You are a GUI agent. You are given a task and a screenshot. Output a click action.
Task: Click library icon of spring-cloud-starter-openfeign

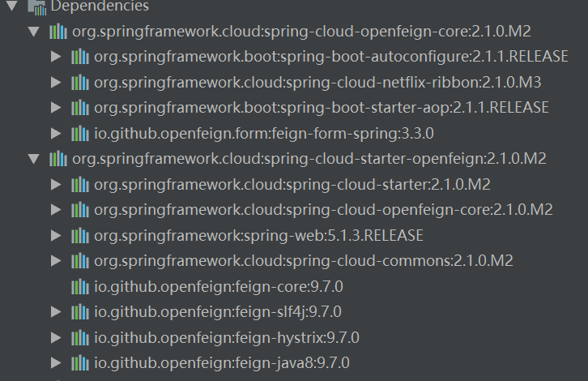(58, 159)
